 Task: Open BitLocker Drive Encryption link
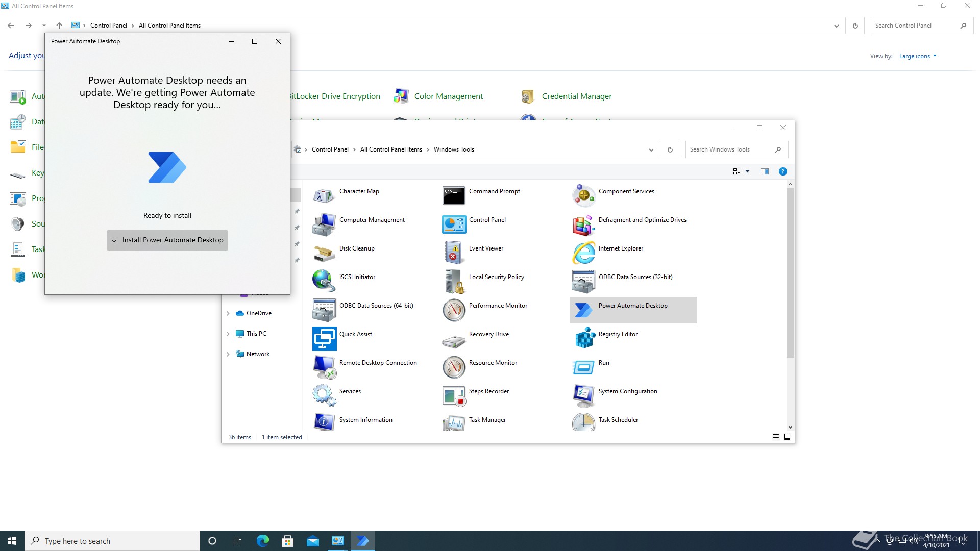(335, 96)
